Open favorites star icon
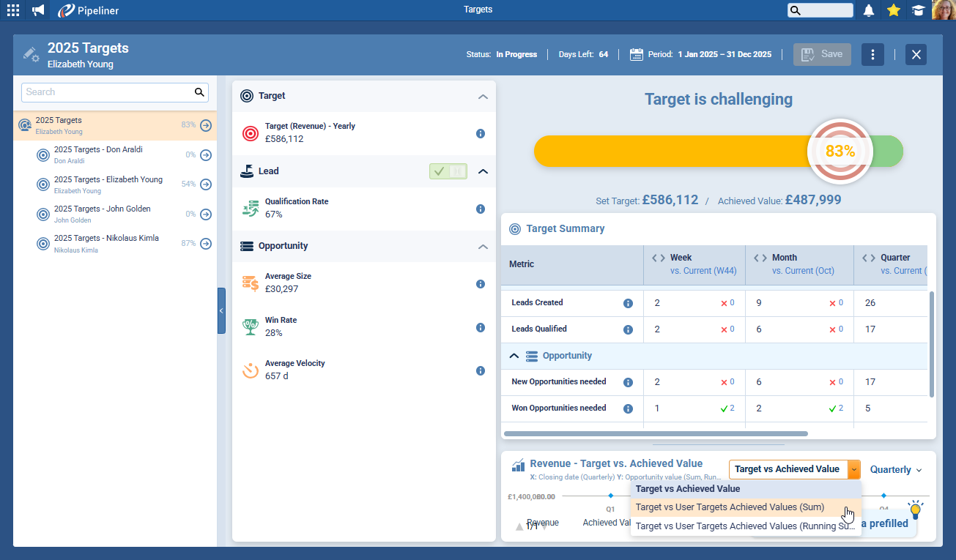 point(893,10)
